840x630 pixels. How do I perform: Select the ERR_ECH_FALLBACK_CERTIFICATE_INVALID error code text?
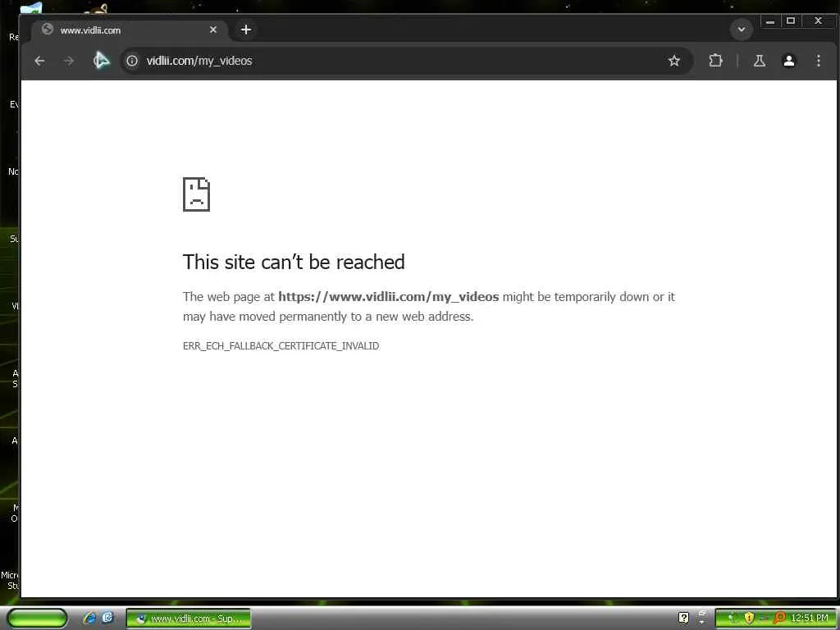[x=281, y=346]
